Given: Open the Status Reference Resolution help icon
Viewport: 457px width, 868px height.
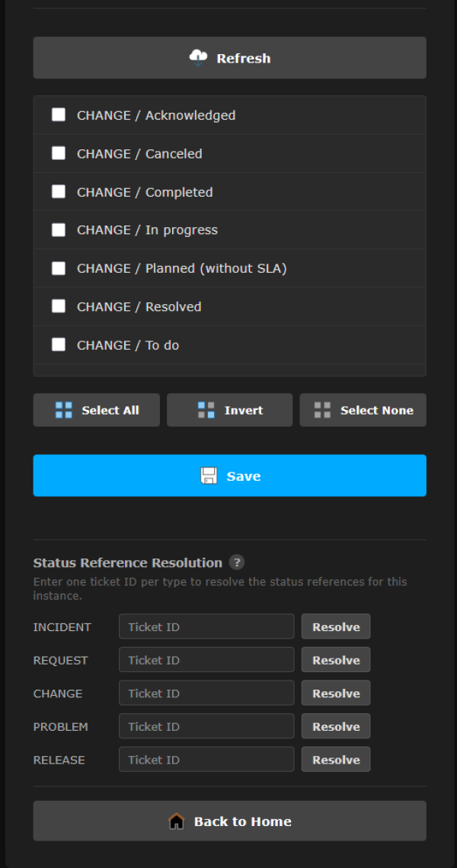Looking at the screenshot, I should point(237,562).
